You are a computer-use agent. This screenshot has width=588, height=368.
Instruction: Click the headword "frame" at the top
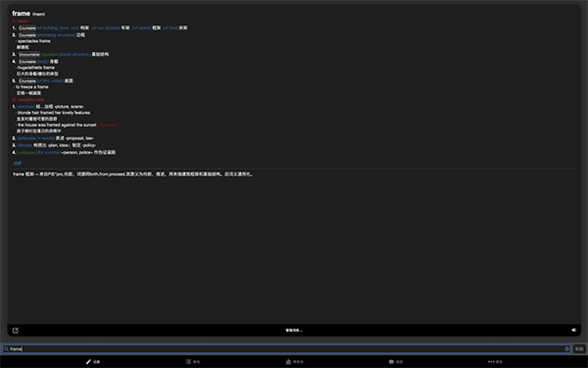pyautogui.click(x=21, y=14)
